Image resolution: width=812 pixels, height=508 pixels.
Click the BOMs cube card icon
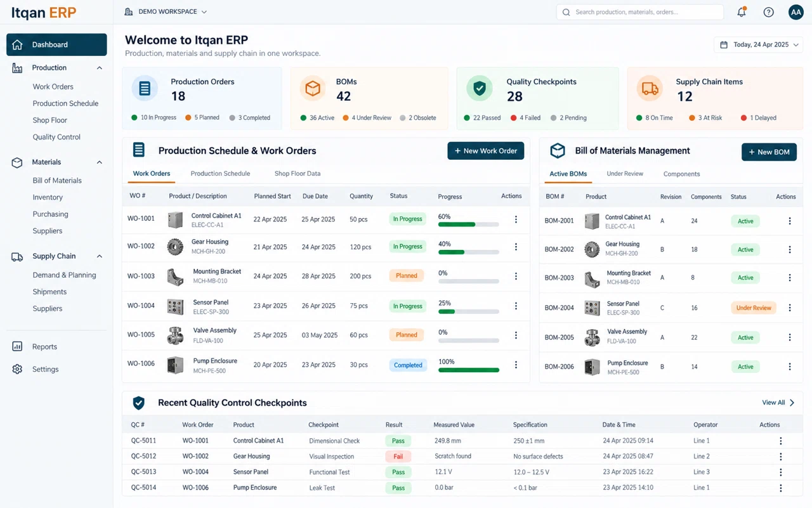(x=312, y=89)
